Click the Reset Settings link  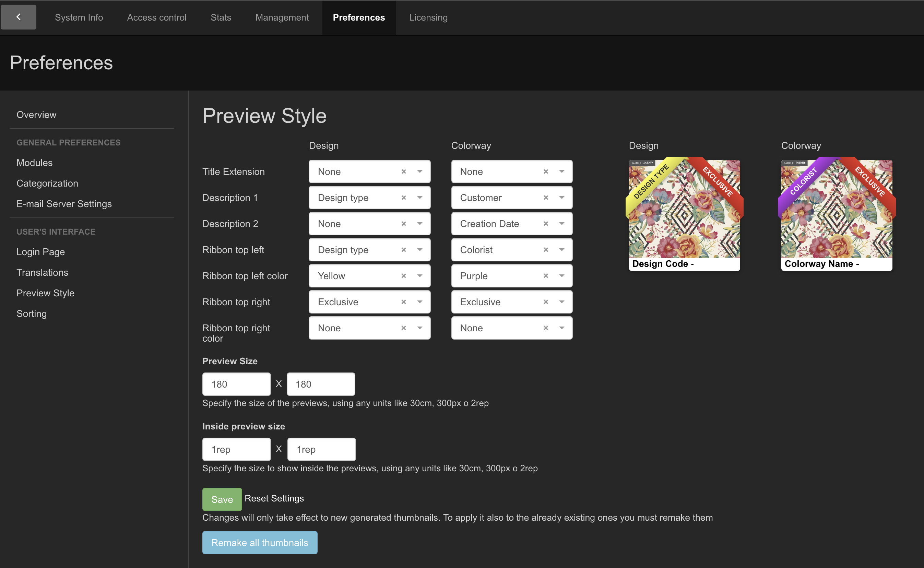click(274, 498)
